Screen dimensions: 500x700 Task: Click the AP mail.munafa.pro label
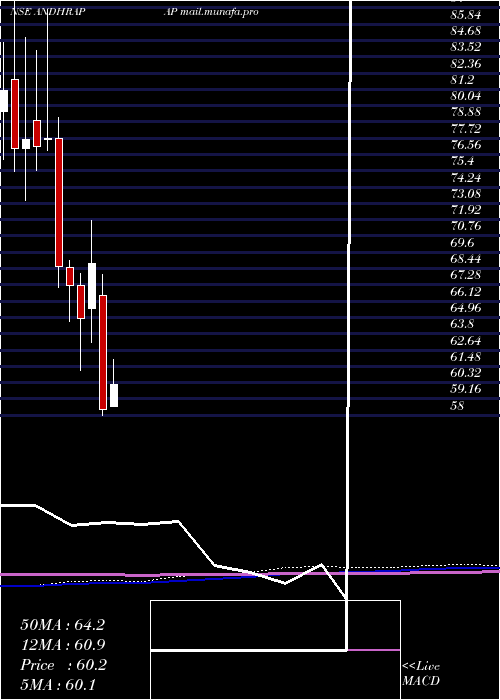tap(211, 12)
